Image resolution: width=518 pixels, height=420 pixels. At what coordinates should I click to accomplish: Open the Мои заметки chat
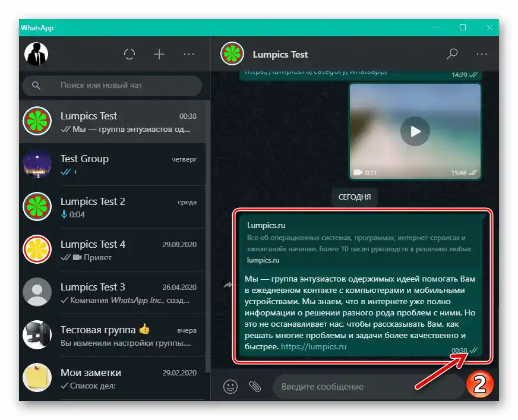(112, 378)
